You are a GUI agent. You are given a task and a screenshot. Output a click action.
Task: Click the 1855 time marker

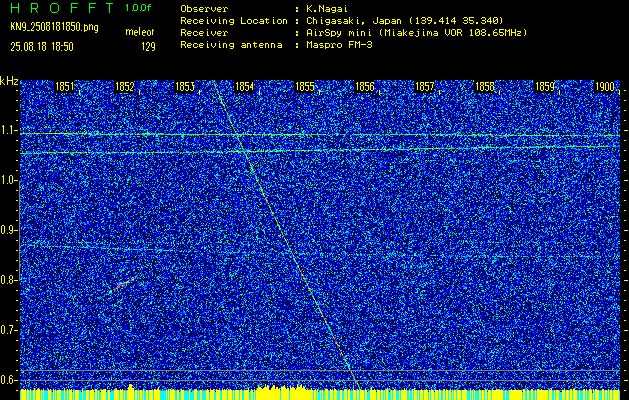coord(304,86)
